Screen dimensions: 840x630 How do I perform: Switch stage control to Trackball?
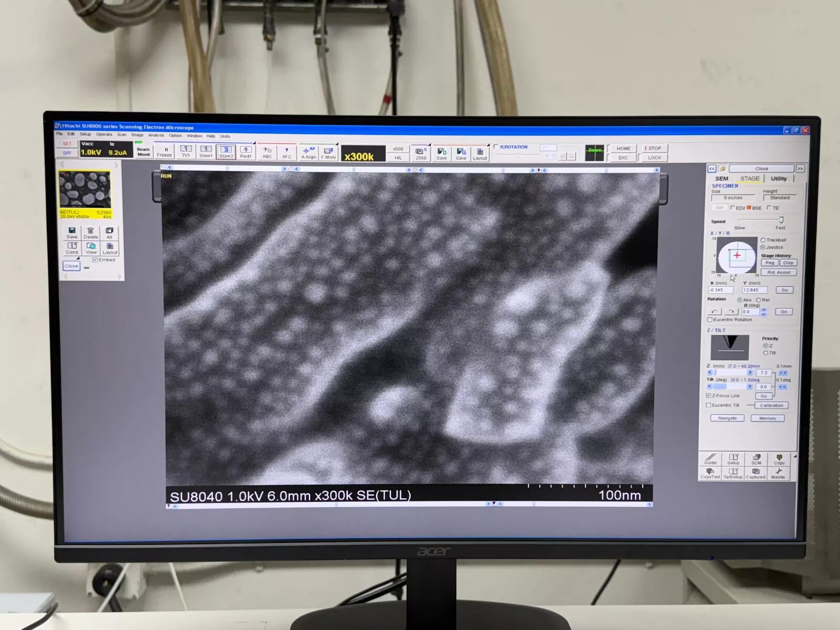coord(763,240)
